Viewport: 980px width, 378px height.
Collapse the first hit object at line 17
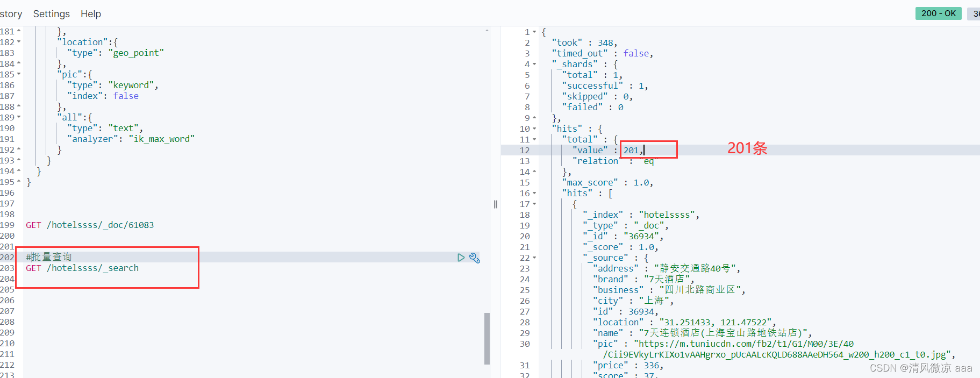coord(534,204)
